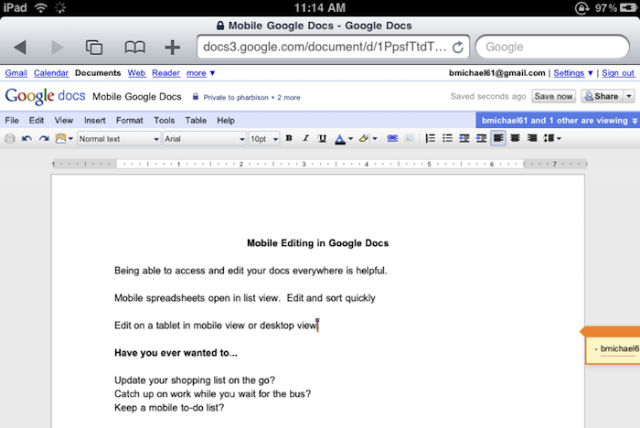This screenshot has height=428, width=640.
Task: Click the Insert link icon
Action: click(x=392, y=139)
